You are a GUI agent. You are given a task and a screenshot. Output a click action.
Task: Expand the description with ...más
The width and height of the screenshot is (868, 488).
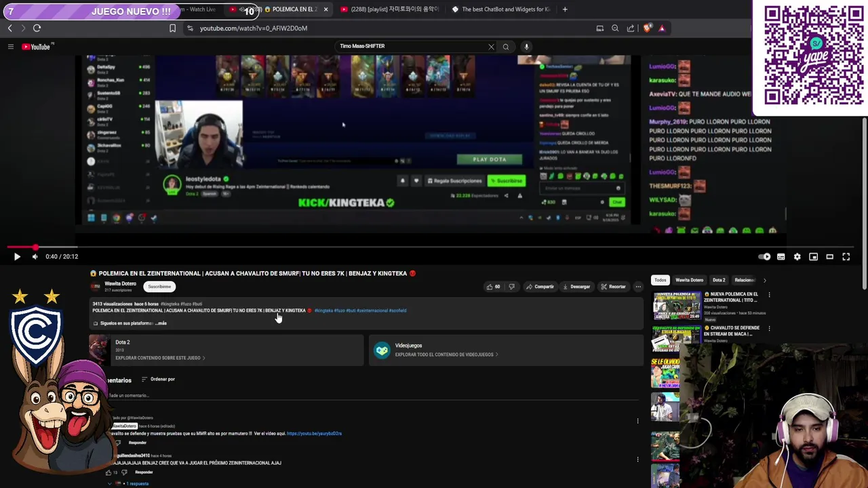click(161, 323)
